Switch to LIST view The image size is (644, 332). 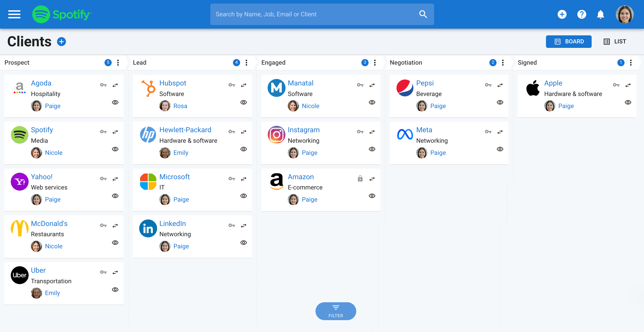pos(615,41)
